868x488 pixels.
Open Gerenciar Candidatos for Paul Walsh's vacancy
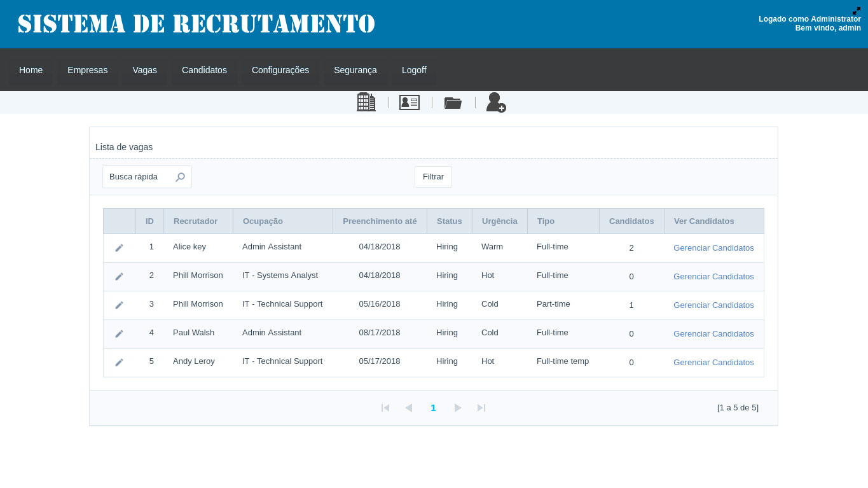(x=713, y=334)
